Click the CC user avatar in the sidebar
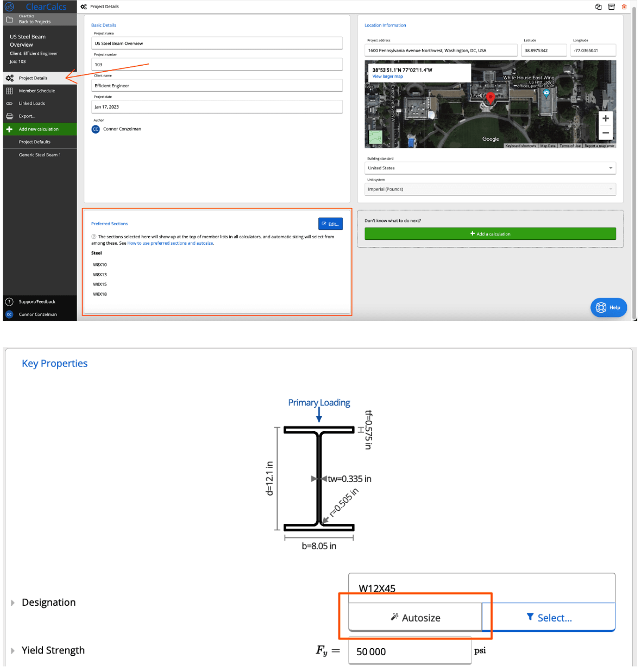 (x=9, y=314)
